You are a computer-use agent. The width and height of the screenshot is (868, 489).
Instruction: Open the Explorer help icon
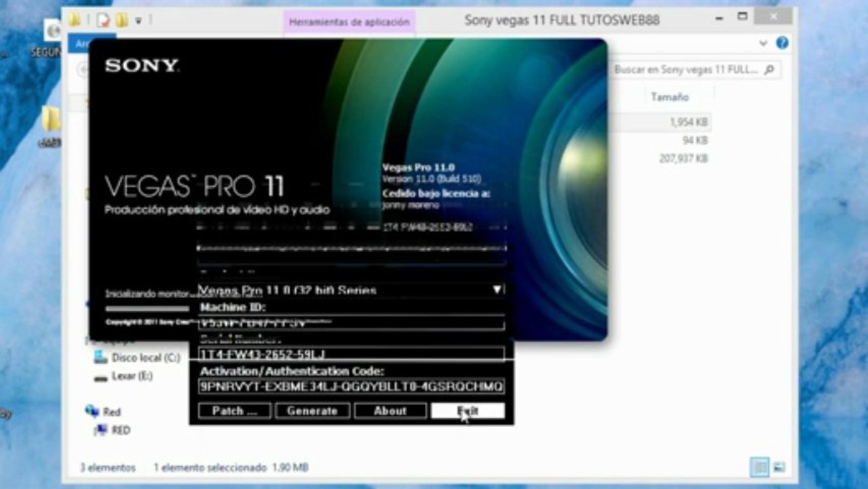pos(782,43)
